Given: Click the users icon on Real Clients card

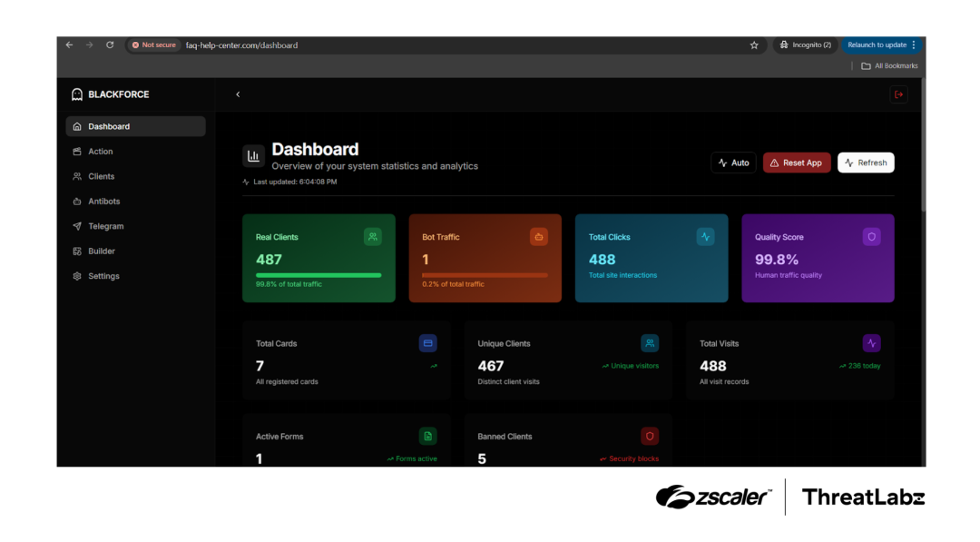Looking at the screenshot, I should pos(373,236).
